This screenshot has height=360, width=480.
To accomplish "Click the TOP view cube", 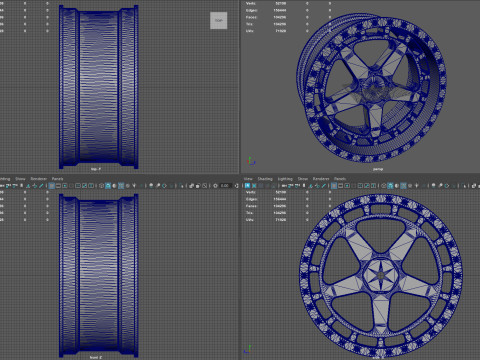I will coord(219,20).
